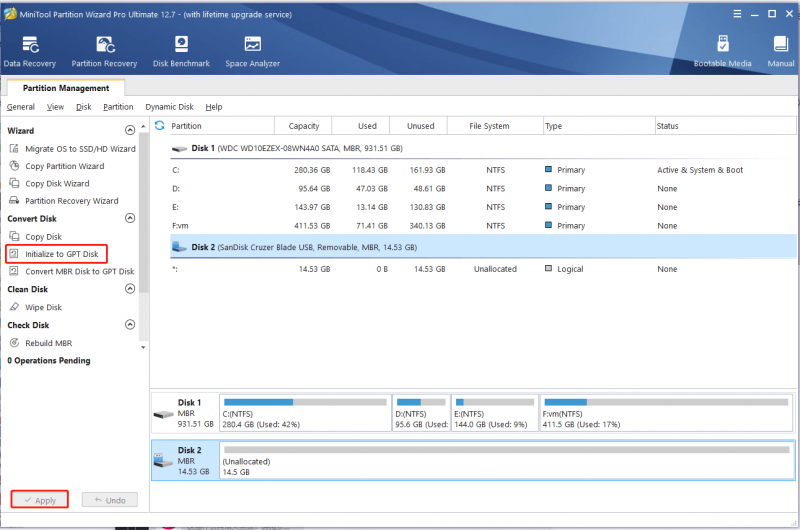Viewport: 800px width, 530px height.
Task: Select the C: partition row
Action: (x=483, y=170)
